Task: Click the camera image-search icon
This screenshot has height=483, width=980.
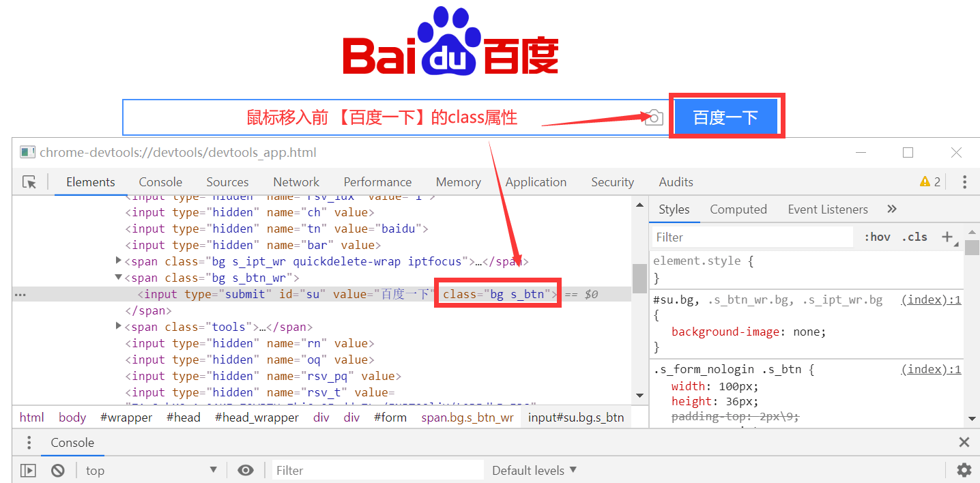Action: tap(654, 117)
